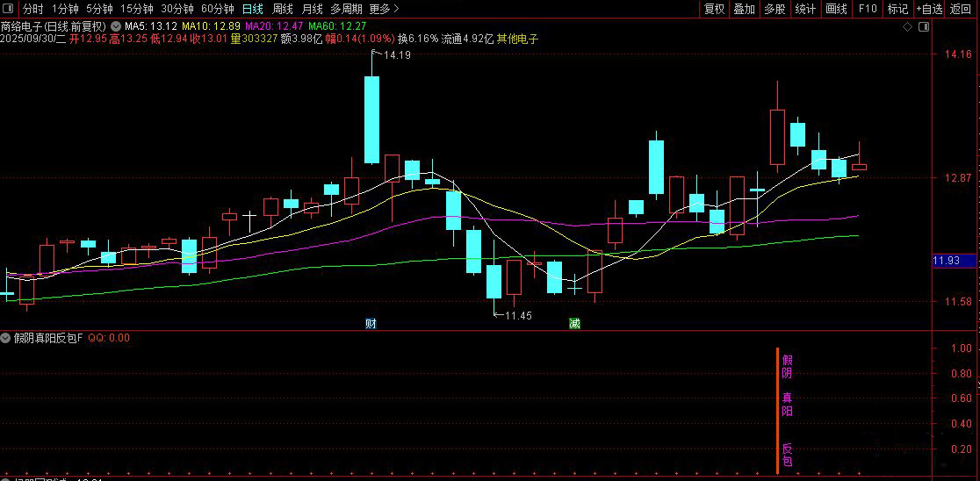Open settings icon beside 假阴真阳反包F indicator
Viewport: 980px width, 481px height.
point(6,338)
